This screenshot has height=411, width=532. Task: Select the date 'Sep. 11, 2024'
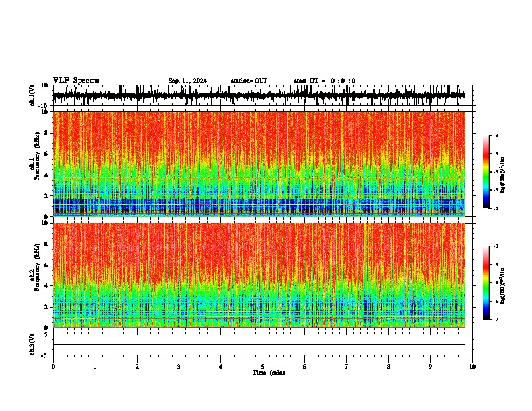coord(187,81)
